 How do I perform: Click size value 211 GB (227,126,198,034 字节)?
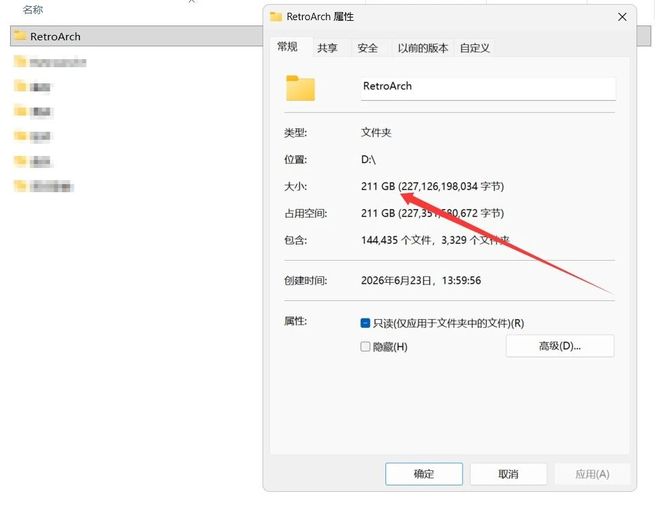pyautogui.click(x=432, y=186)
